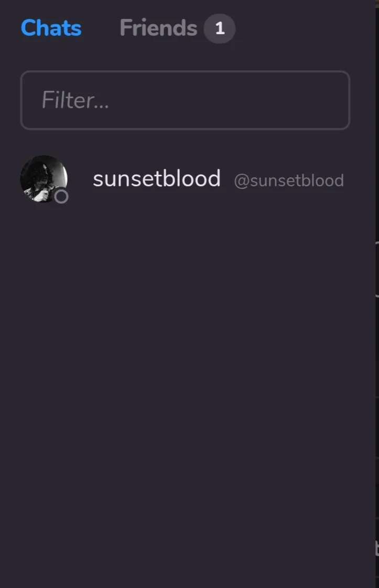379x588 pixels.
Task: Click the gray circle status indicator
Action: tap(61, 197)
